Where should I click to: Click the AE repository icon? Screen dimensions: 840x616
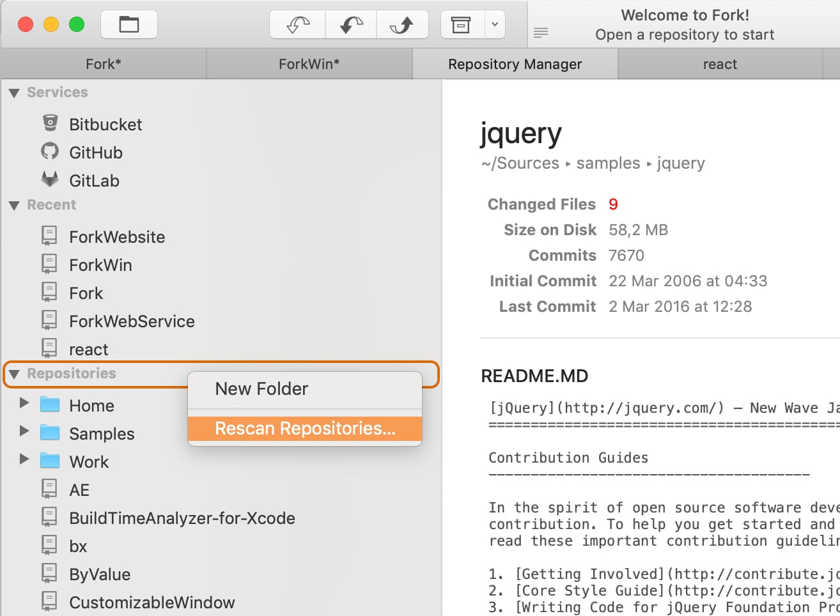[x=49, y=489]
